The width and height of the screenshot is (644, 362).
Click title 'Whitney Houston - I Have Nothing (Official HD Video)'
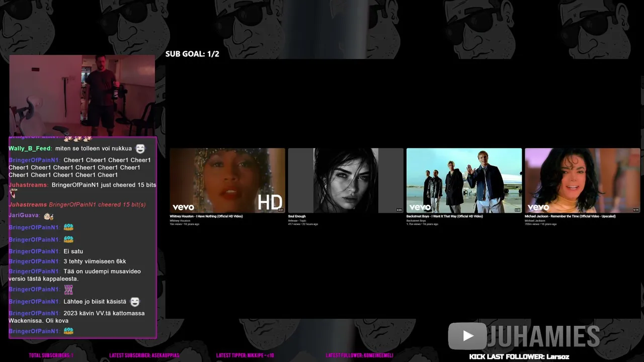[206, 216]
